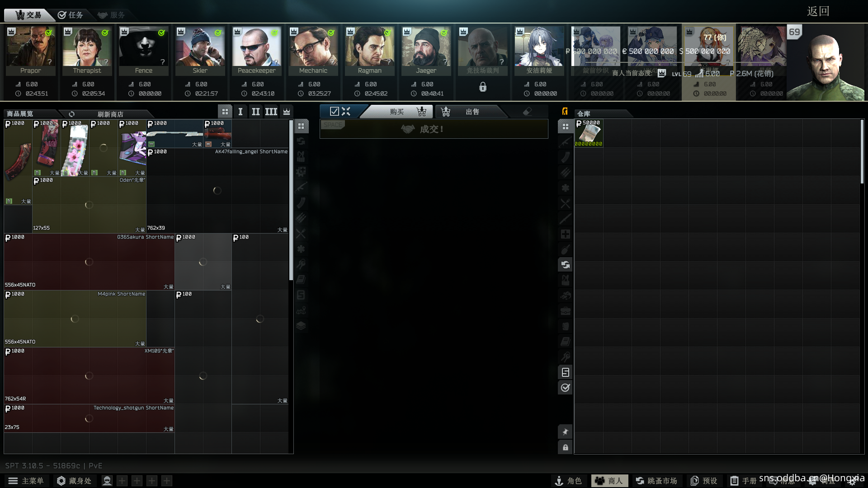The width and height of the screenshot is (868, 488).
Task: Switch to the 交易 (trade) tab
Action: 28,15
